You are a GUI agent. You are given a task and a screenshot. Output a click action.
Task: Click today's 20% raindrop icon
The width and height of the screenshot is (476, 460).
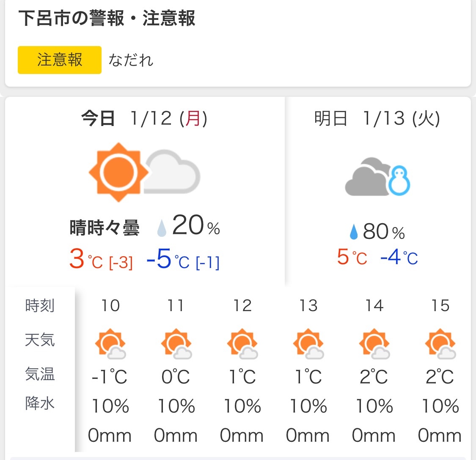point(162,227)
